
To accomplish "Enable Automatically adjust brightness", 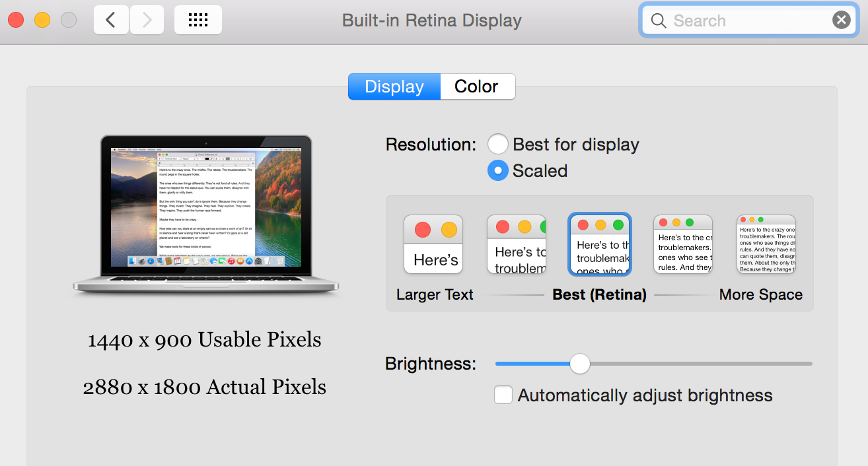I will 503,394.
